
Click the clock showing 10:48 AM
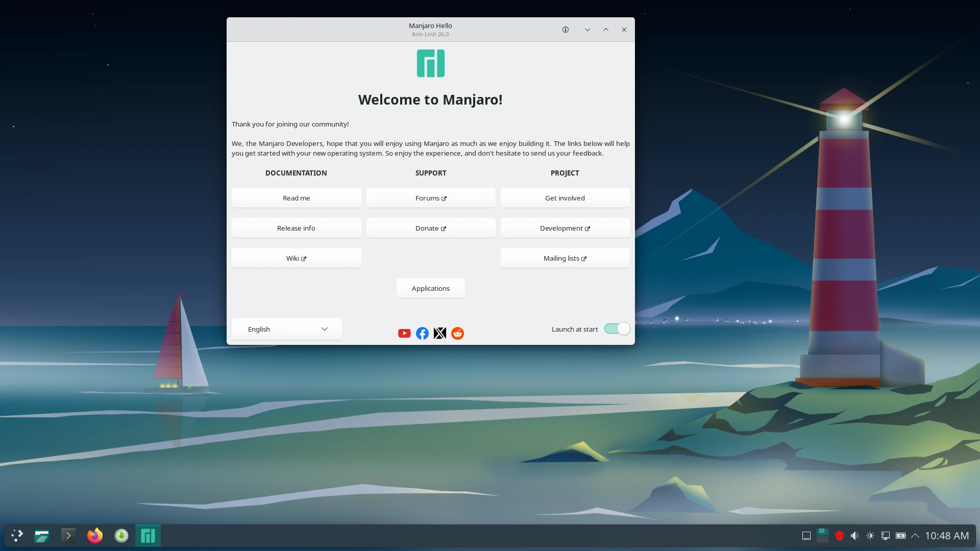click(x=947, y=536)
